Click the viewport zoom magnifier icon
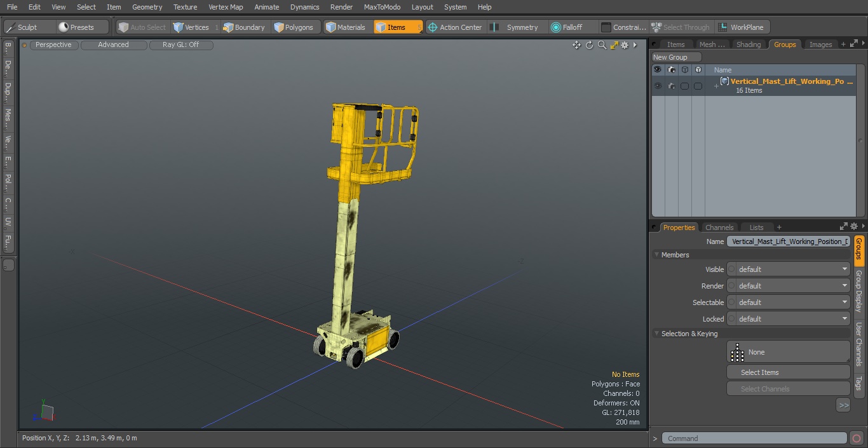Viewport: 868px width, 448px height. pyautogui.click(x=602, y=45)
